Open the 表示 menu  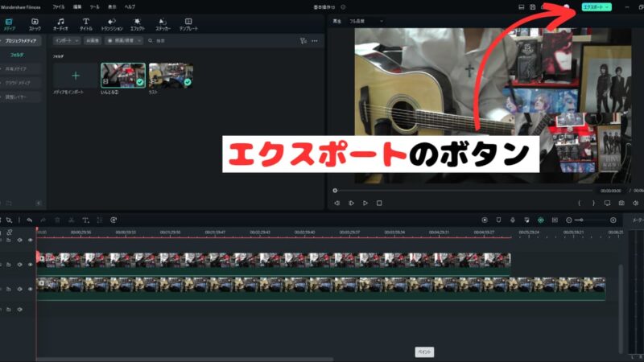tap(112, 7)
